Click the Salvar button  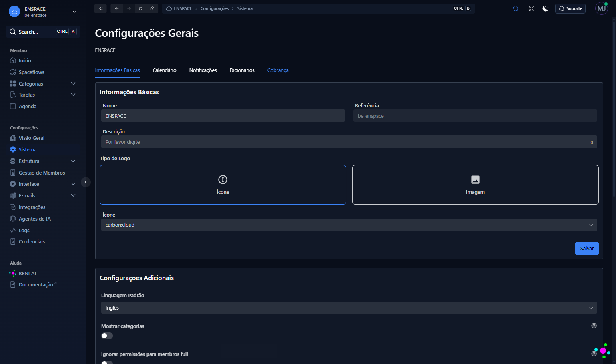point(587,248)
